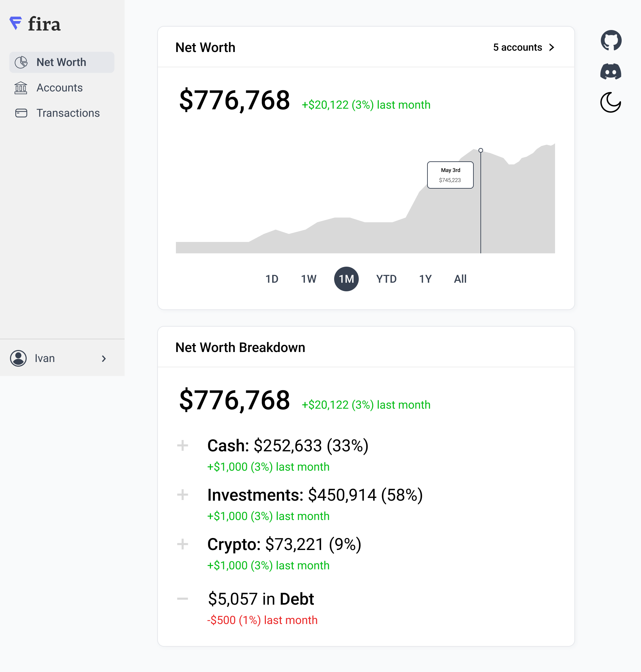This screenshot has height=672, width=641.
Task: Select the 1Y range tab
Action: [425, 279]
